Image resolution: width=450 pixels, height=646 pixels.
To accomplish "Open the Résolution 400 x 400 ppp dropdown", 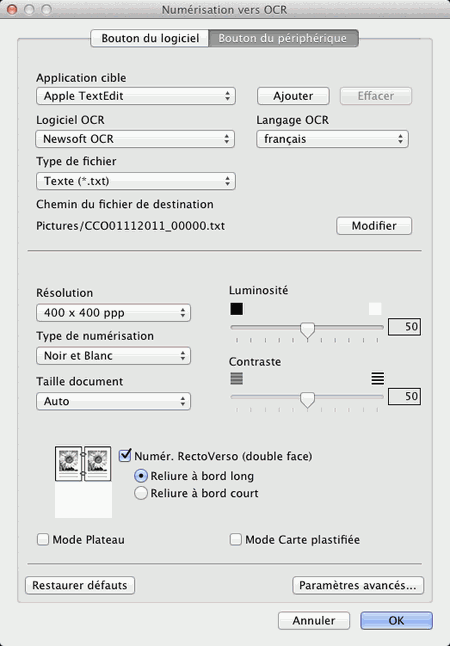I will [x=113, y=313].
